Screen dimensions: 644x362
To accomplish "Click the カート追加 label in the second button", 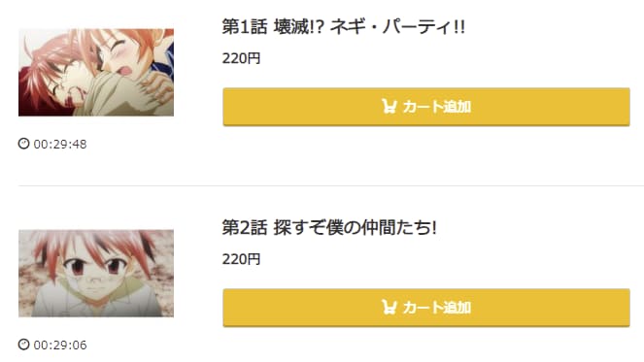I will pyautogui.click(x=436, y=308).
